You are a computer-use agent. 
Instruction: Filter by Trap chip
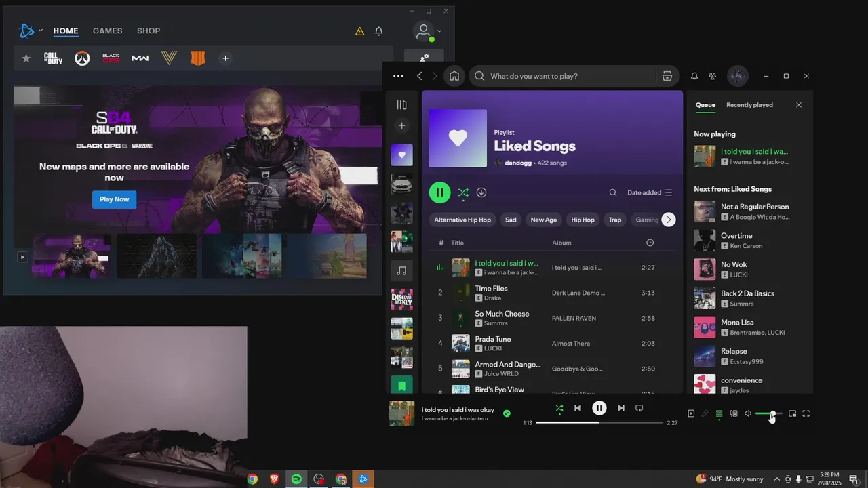(615, 220)
